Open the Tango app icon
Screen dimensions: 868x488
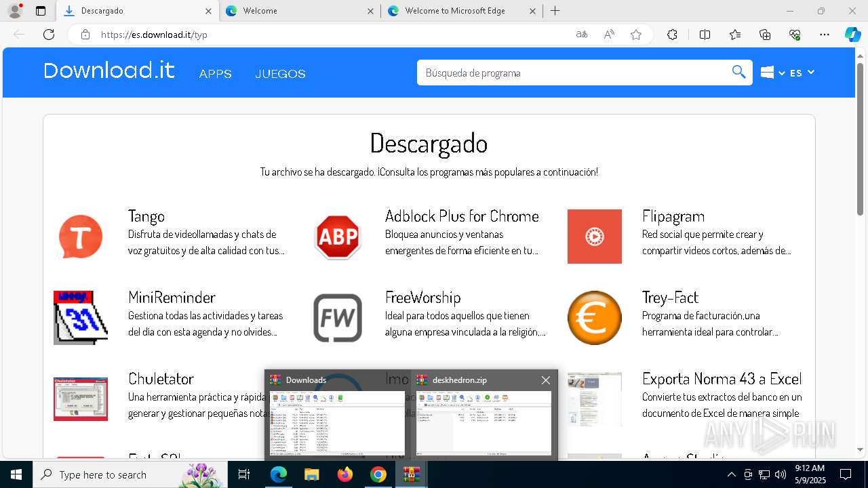point(81,237)
